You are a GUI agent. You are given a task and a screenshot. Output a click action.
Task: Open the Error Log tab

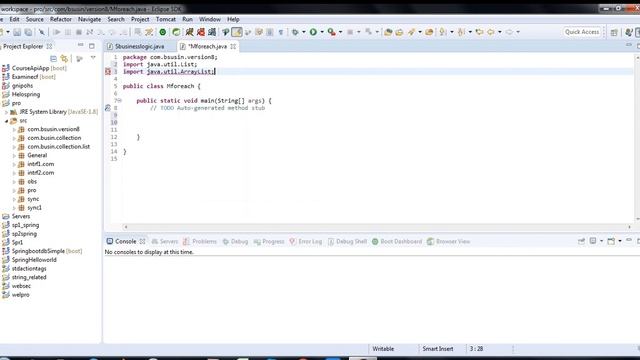point(306,242)
